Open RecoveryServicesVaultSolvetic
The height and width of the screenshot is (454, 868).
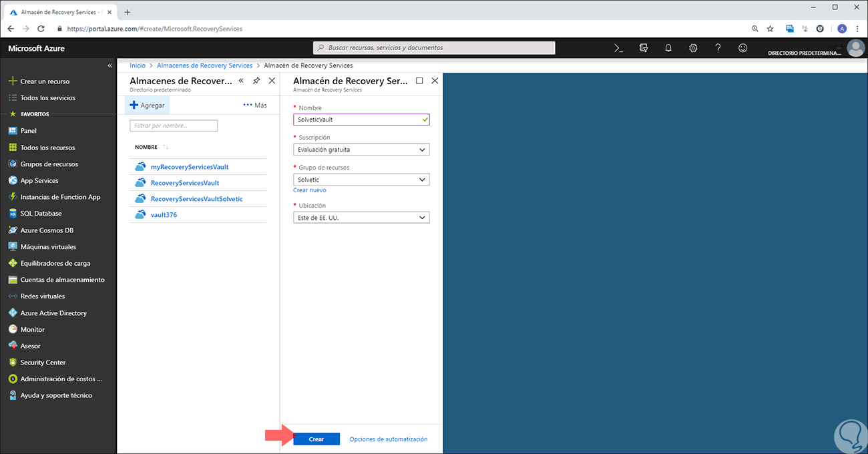tap(197, 199)
